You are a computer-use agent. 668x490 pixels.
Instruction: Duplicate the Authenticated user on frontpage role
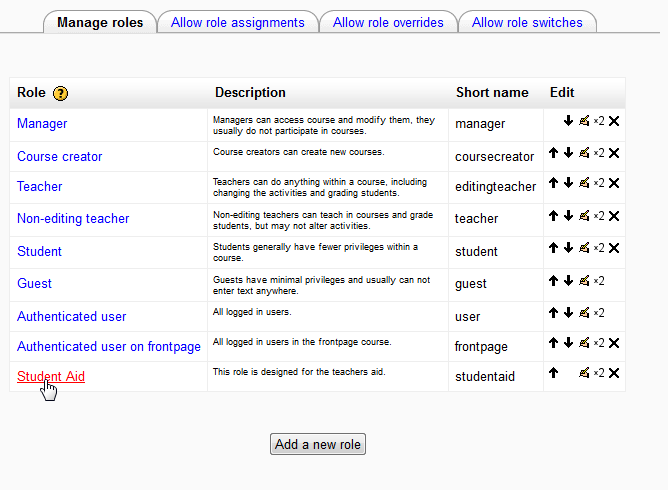599,343
